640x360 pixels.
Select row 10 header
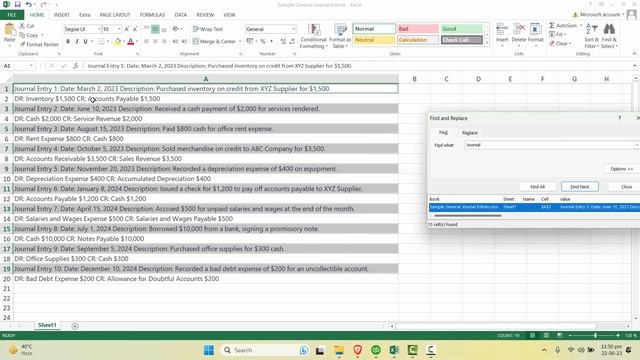pyautogui.click(x=7, y=179)
